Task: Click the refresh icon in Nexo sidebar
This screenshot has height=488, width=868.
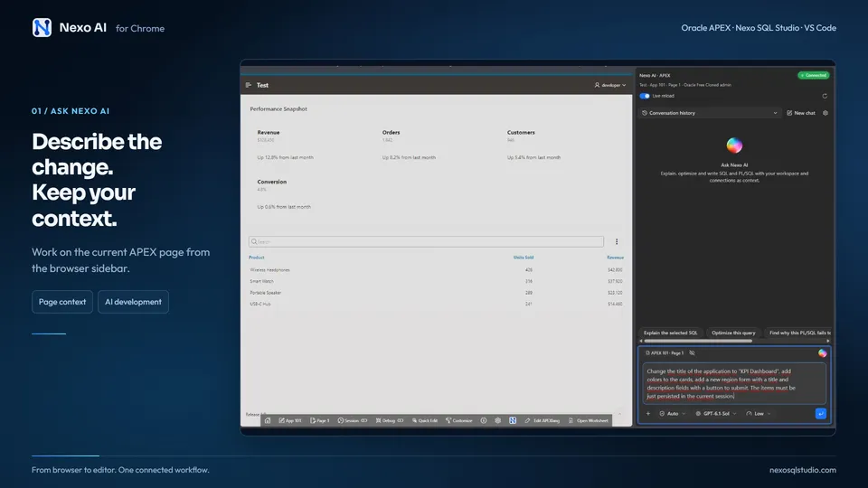Action: [825, 96]
